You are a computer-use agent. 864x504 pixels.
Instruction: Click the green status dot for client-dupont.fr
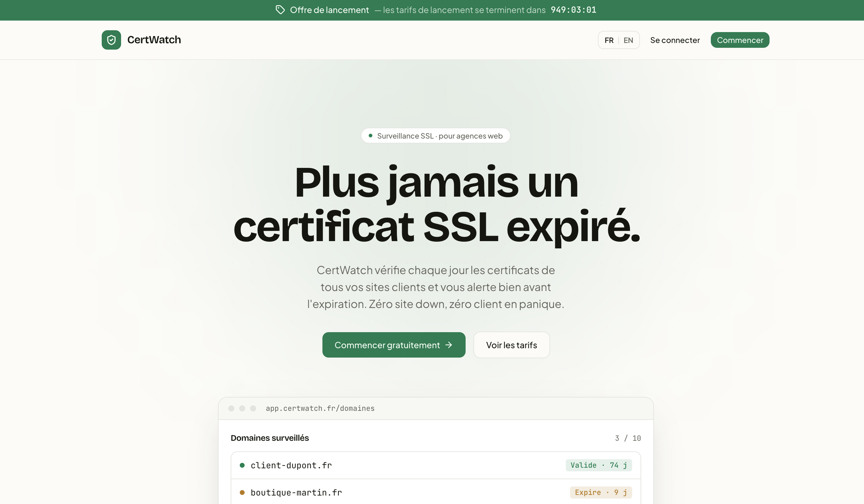(x=242, y=465)
